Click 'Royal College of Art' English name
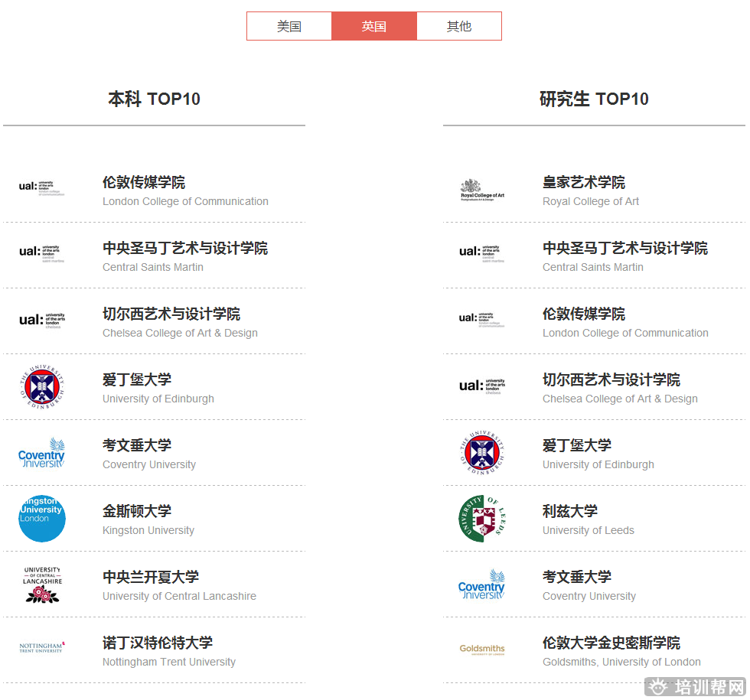The height and width of the screenshot is (700, 750). 591,201
